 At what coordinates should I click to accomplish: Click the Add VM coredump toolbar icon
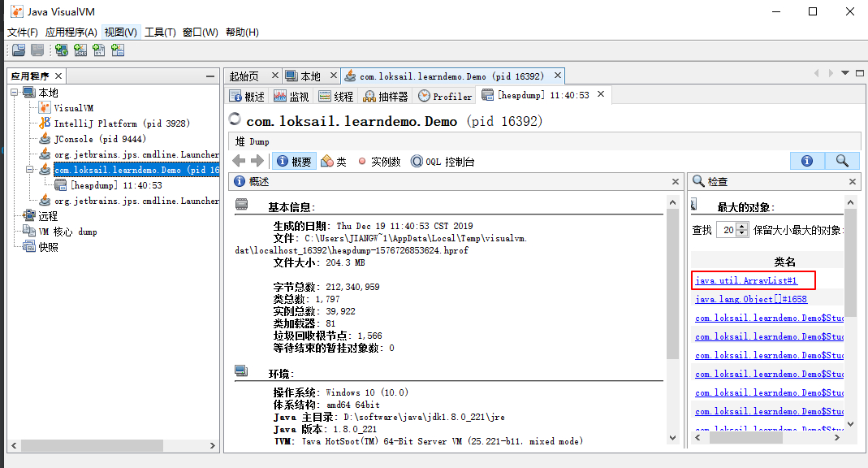tap(99, 50)
